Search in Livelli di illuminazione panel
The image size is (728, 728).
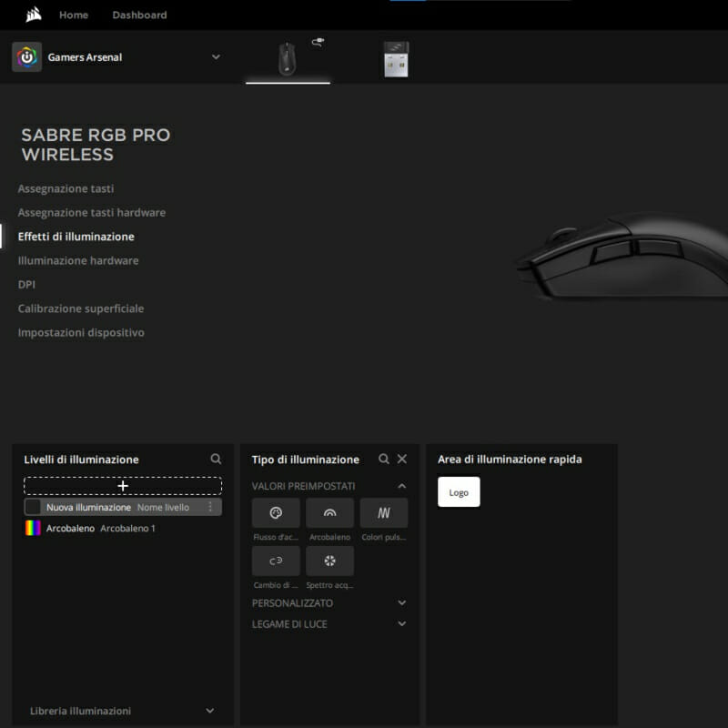(x=216, y=460)
